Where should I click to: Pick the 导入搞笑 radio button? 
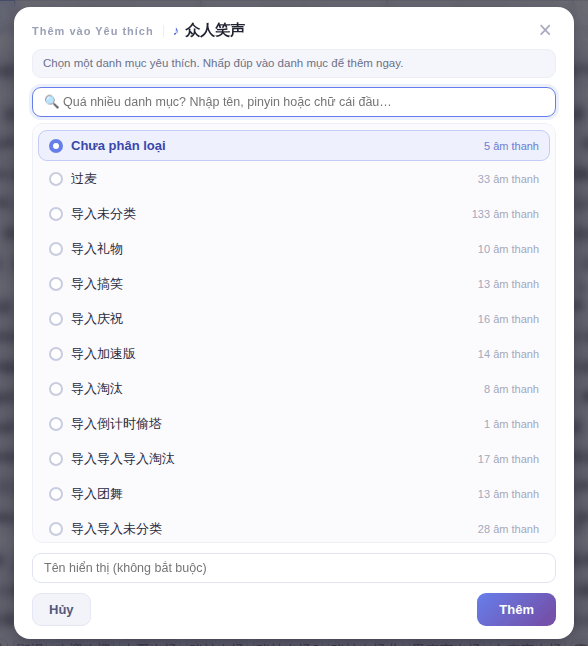(56, 284)
